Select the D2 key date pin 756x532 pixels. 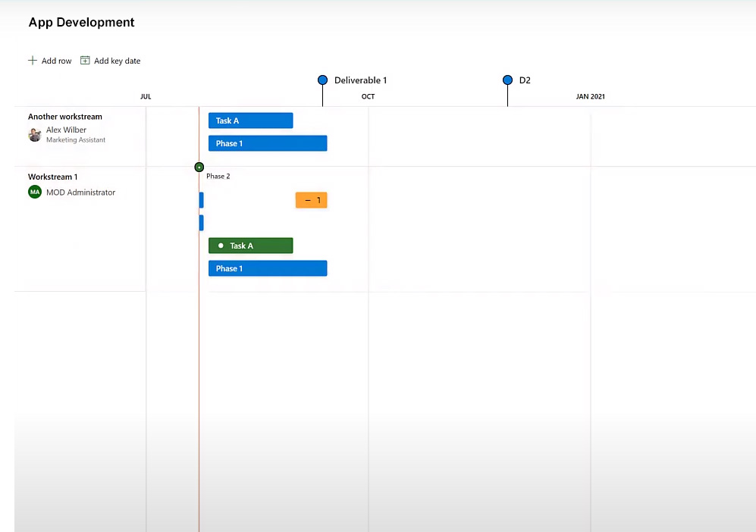tap(507, 80)
